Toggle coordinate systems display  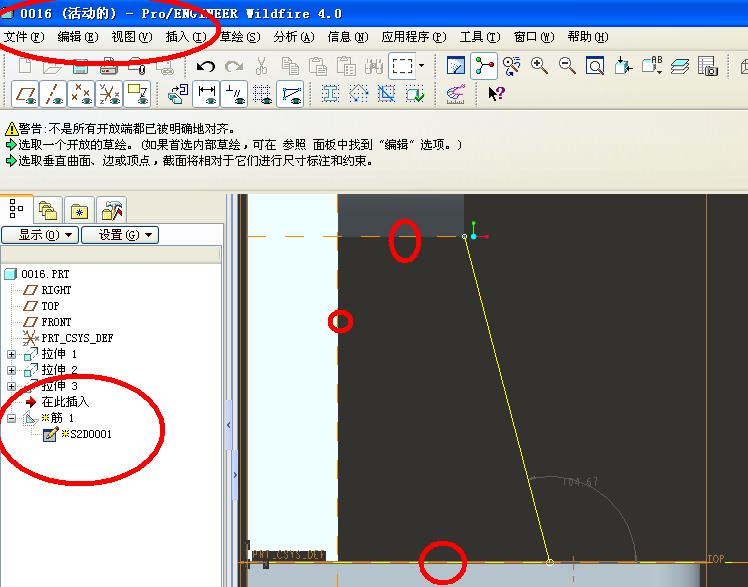click(x=109, y=94)
